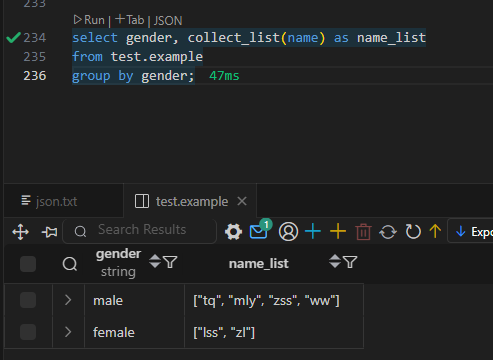Toggle the select-all checkbox in header
The height and width of the screenshot is (360, 493).
pos(28,264)
